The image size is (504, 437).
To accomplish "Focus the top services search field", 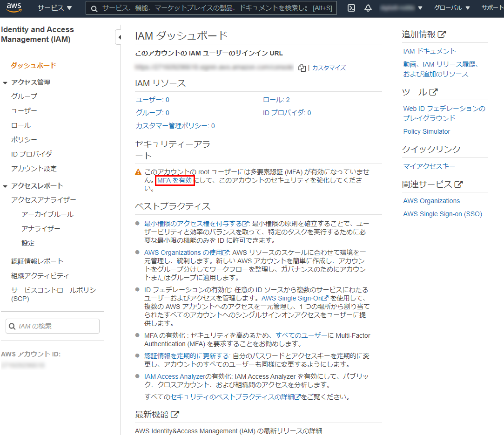I will (x=211, y=8).
